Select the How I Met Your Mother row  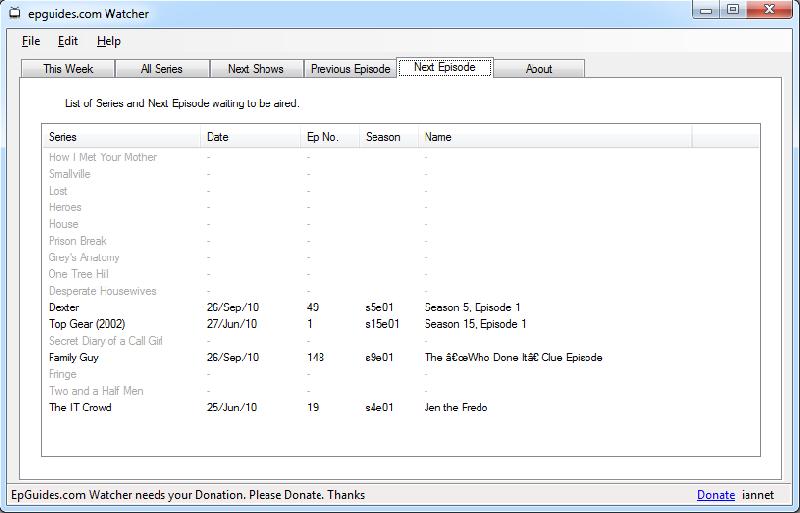tap(401, 157)
